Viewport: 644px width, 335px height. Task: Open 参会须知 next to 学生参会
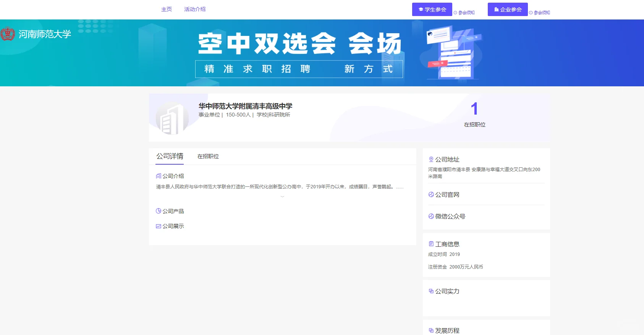(x=466, y=13)
